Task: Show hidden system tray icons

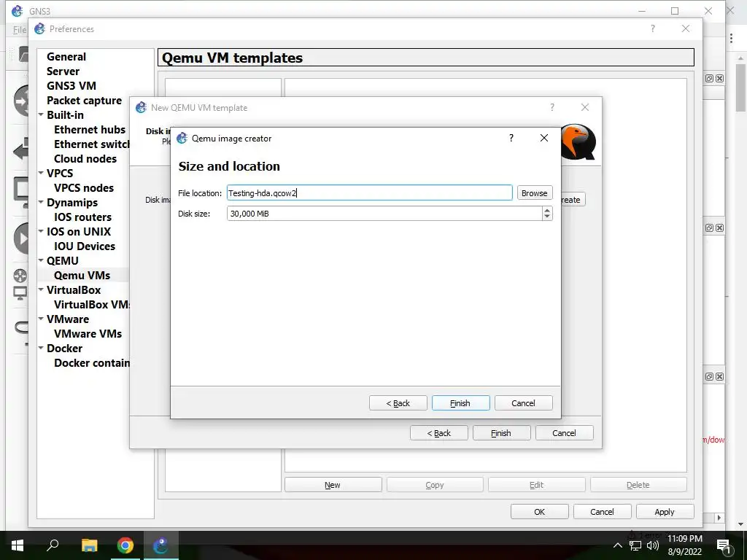Action: 617,545
